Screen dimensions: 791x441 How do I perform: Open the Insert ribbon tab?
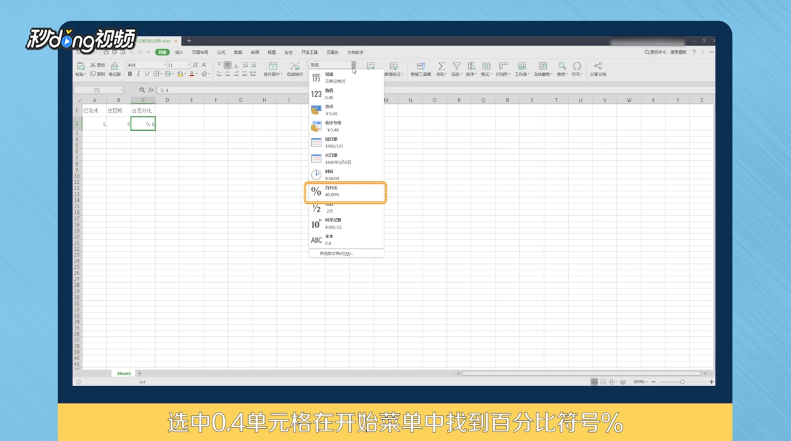tap(179, 52)
